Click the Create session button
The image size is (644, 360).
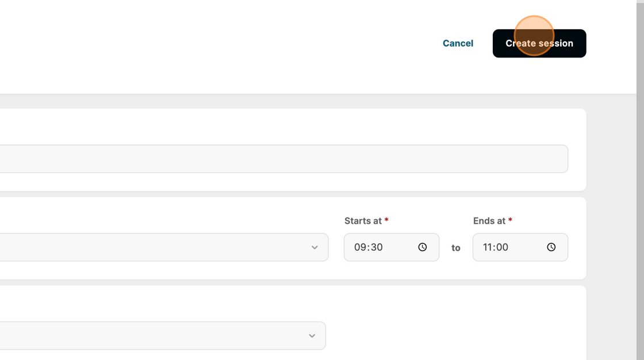click(x=539, y=43)
